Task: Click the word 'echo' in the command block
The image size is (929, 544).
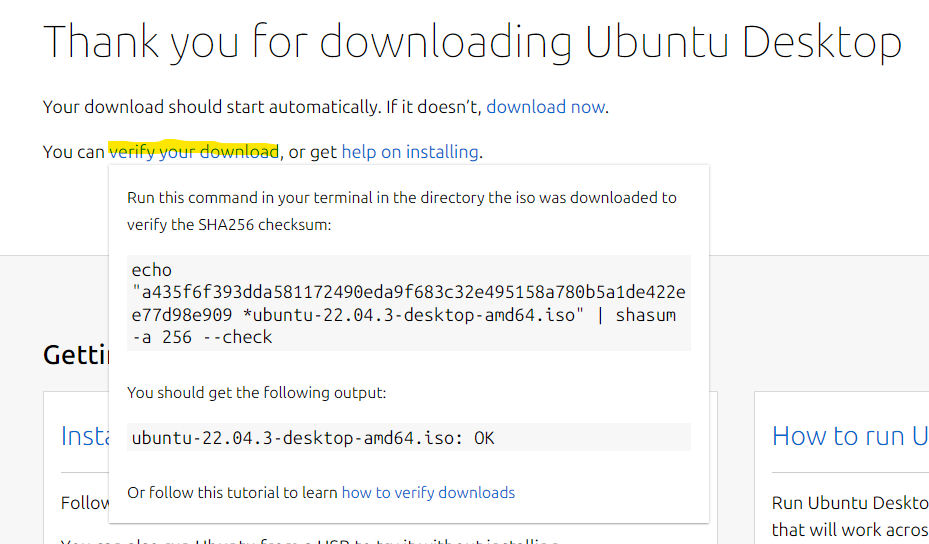Action: click(152, 270)
